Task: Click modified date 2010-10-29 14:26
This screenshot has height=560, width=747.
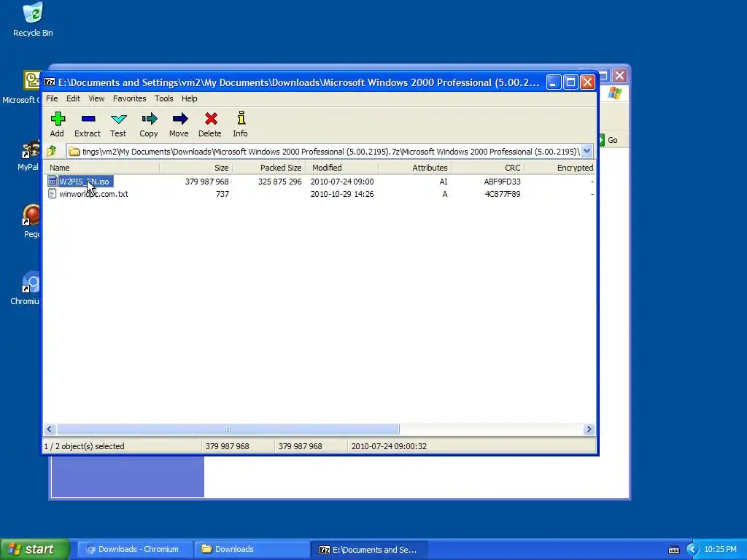Action: click(342, 194)
